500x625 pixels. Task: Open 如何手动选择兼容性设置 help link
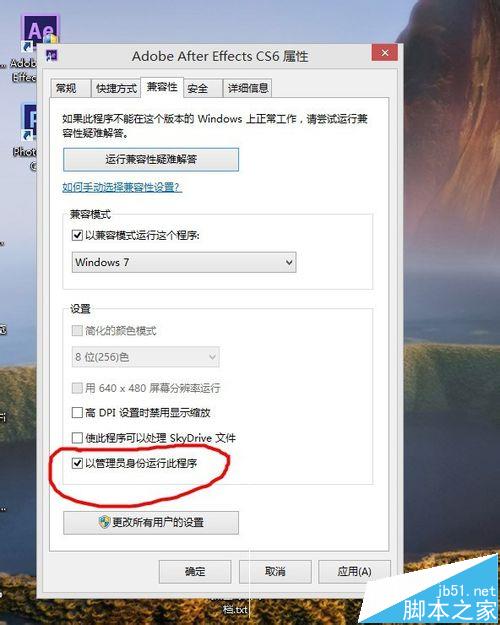coord(122,187)
